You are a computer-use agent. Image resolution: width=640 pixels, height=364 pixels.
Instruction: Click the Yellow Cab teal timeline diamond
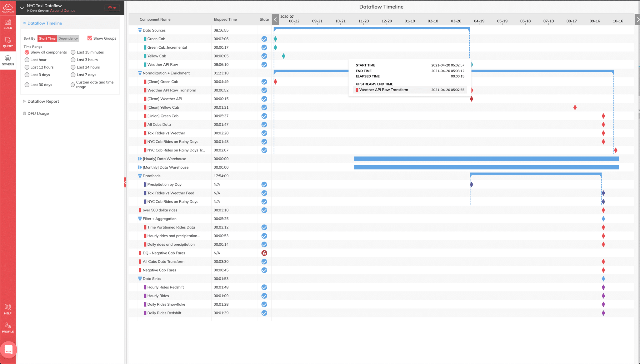pyautogui.click(x=283, y=56)
